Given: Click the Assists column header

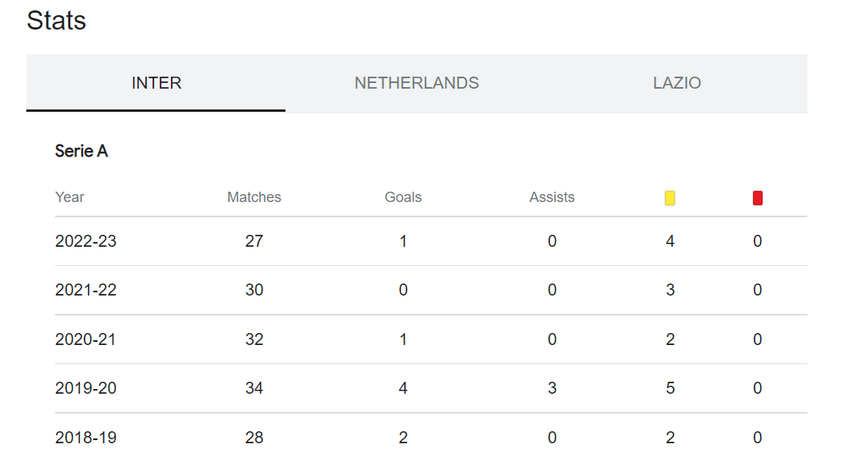Looking at the screenshot, I should (x=552, y=197).
